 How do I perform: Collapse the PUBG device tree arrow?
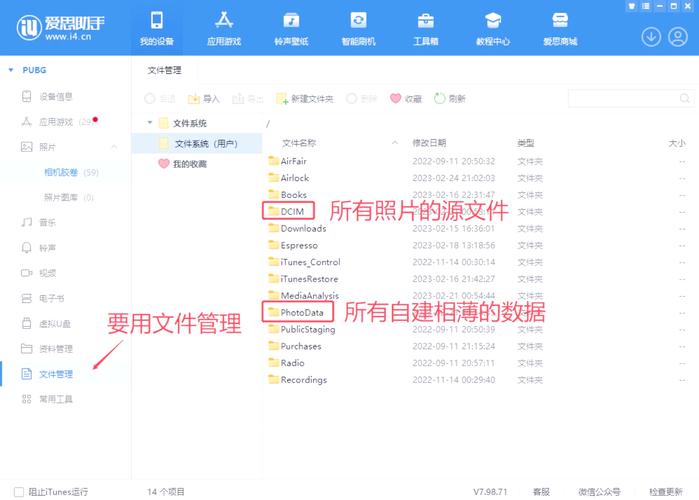click(11, 70)
